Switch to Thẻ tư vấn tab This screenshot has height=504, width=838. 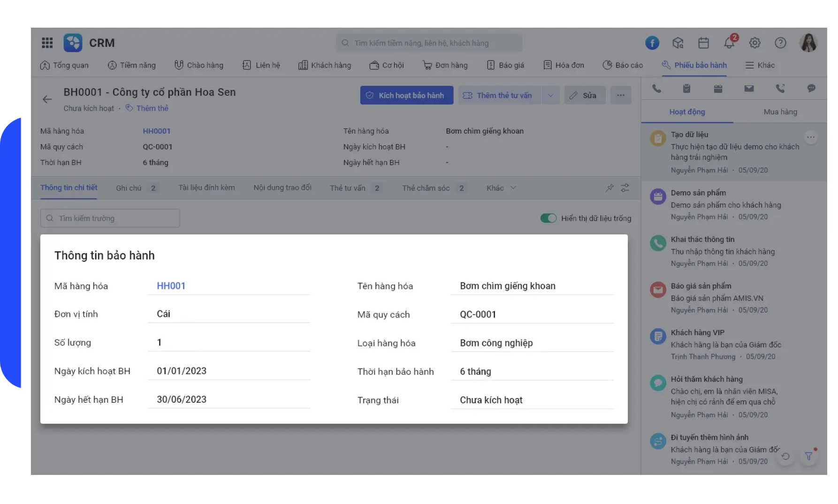pos(356,188)
